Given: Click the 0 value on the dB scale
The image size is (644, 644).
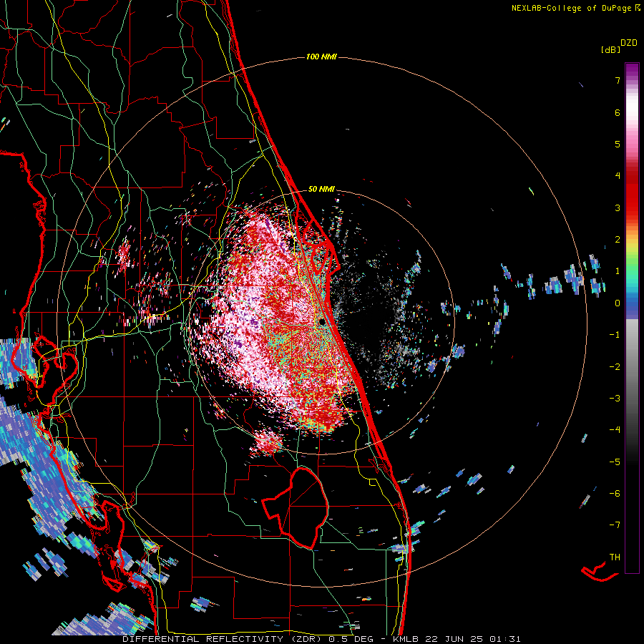Looking at the screenshot, I should pyautogui.click(x=618, y=303).
